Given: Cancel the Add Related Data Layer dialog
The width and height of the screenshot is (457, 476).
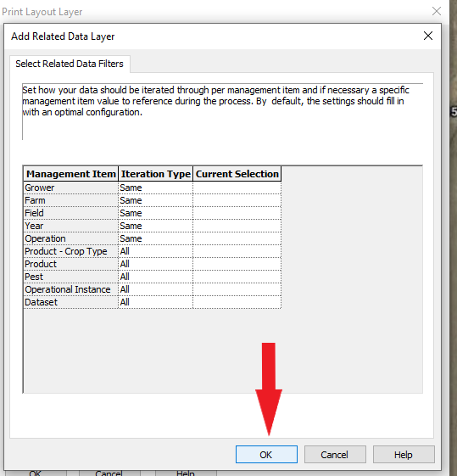Looking at the screenshot, I should click(335, 455).
